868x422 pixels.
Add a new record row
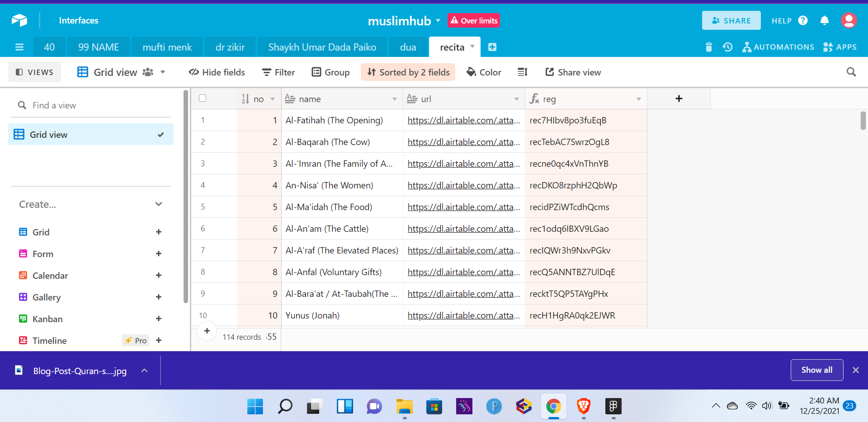click(207, 331)
